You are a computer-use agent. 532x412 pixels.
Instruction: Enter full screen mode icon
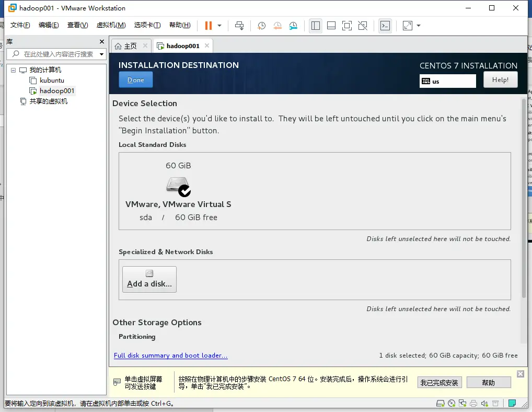click(347, 26)
